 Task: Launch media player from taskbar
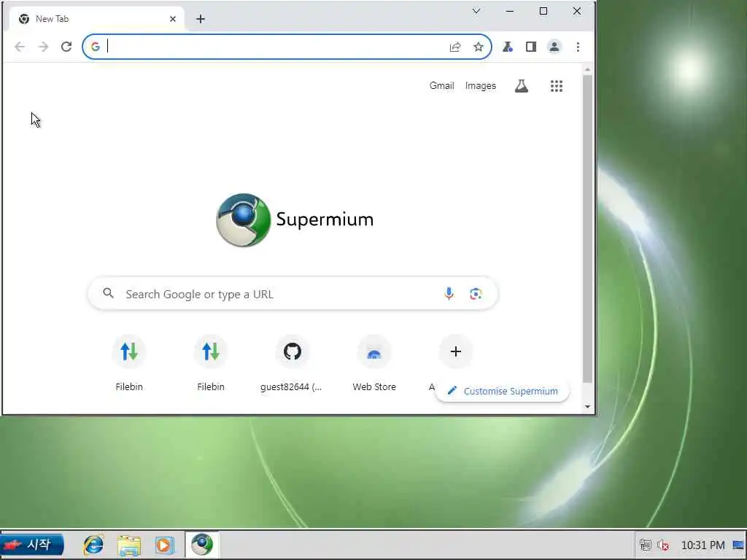tap(164, 545)
